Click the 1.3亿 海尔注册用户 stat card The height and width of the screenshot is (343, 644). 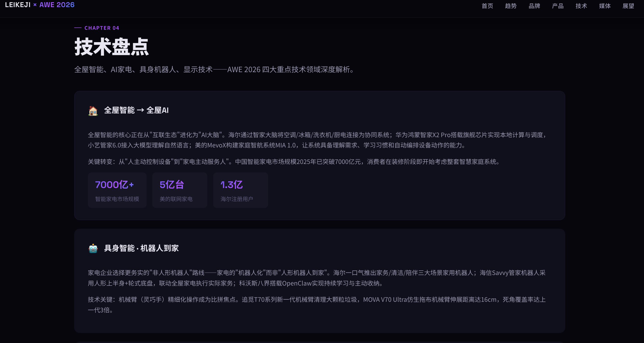point(240,190)
